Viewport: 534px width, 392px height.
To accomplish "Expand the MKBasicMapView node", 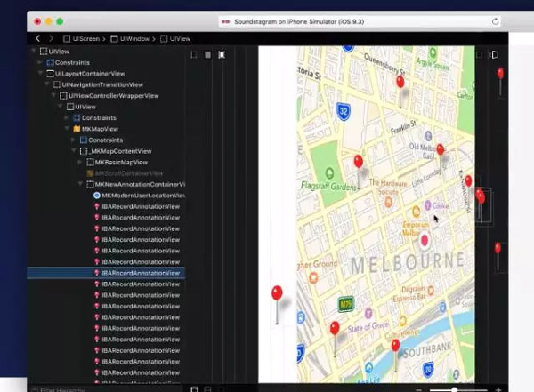I will click(80, 162).
